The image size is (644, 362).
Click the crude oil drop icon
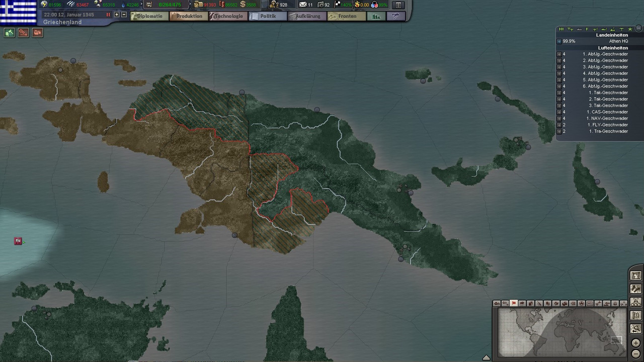click(x=124, y=5)
